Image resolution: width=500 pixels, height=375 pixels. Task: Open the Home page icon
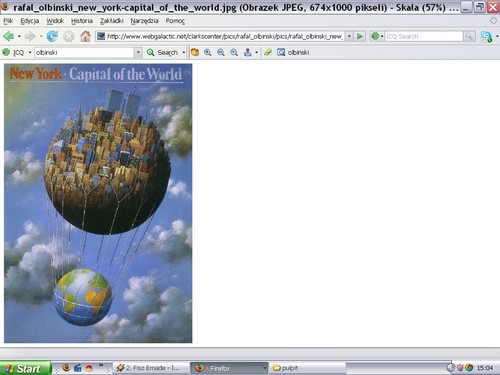[85, 36]
